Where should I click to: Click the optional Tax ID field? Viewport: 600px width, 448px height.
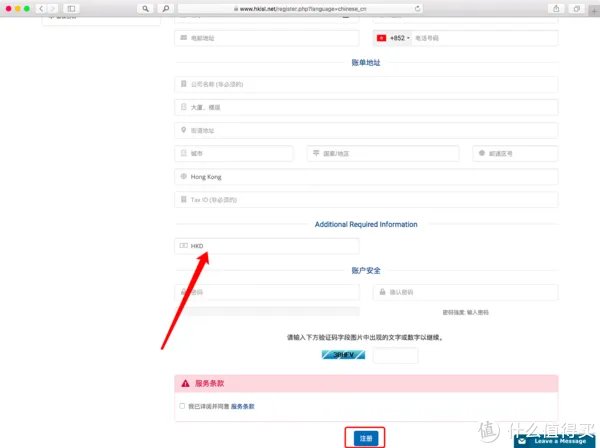point(366,200)
